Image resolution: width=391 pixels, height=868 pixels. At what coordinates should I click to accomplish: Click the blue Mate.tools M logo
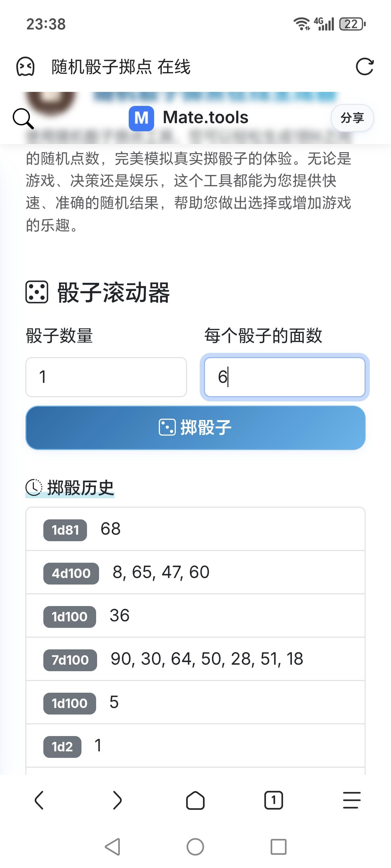coord(141,118)
